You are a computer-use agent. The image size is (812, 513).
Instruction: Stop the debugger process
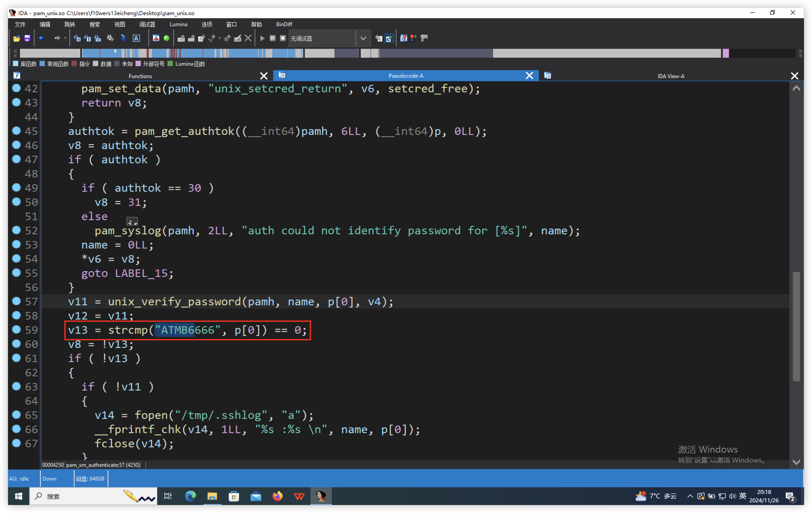pos(283,38)
